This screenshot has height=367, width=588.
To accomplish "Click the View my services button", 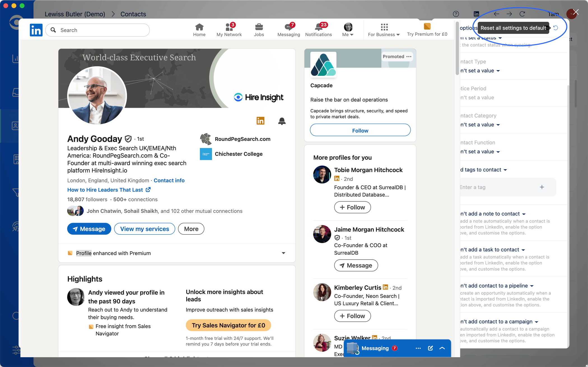I will (144, 229).
